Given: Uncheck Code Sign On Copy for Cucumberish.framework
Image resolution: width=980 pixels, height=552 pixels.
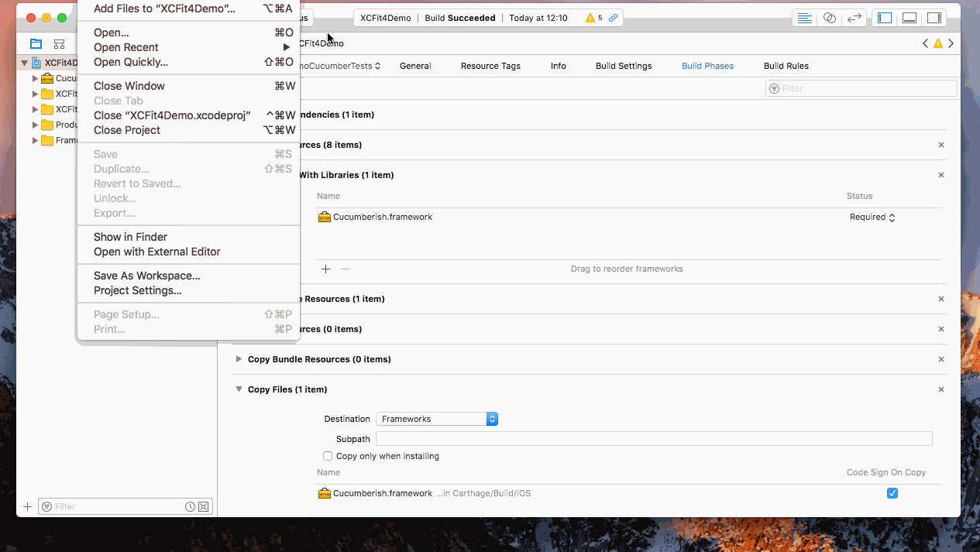Looking at the screenshot, I should tap(892, 493).
